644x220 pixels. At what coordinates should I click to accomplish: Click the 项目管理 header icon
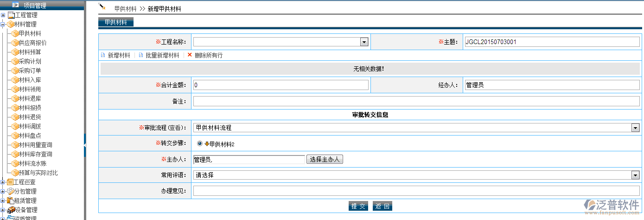15,5
